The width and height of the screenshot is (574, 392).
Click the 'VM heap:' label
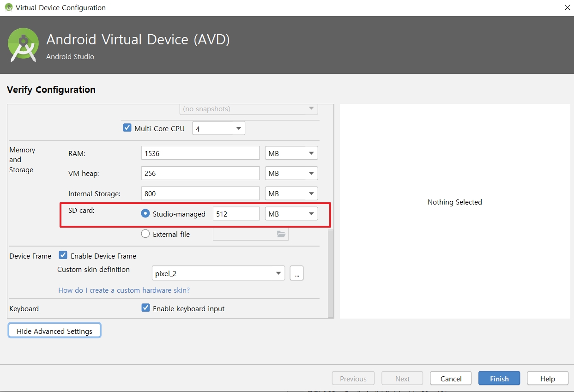point(84,174)
